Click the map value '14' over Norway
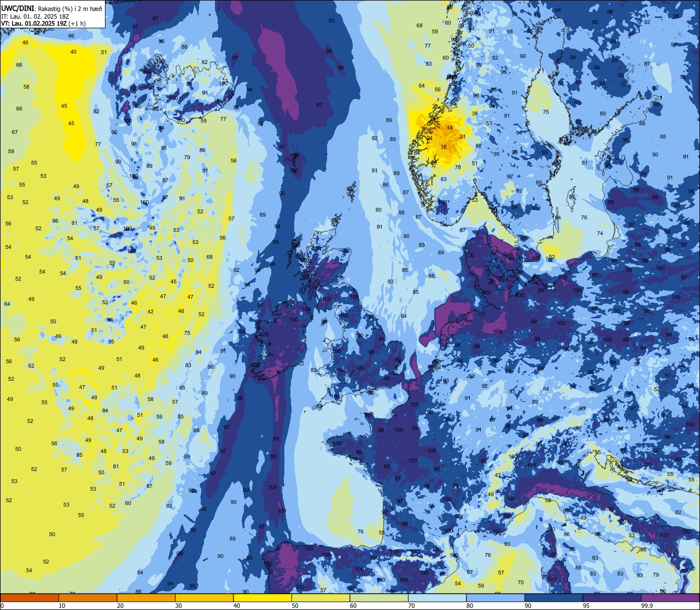 [x=450, y=127]
